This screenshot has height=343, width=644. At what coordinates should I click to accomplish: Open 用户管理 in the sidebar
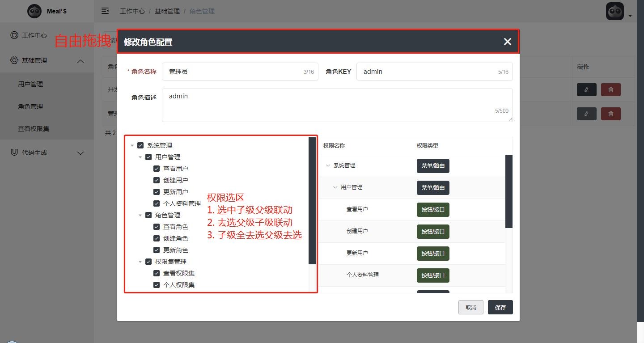(x=30, y=84)
